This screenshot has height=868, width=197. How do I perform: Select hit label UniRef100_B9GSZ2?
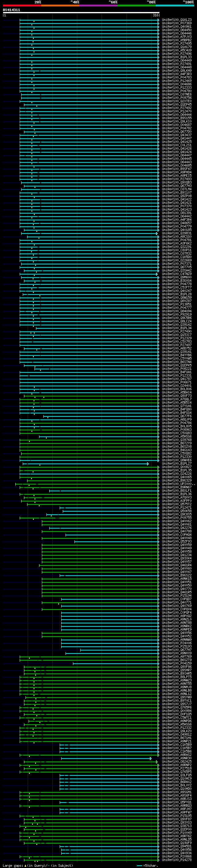pyautogui.click(x=177, y=575)
